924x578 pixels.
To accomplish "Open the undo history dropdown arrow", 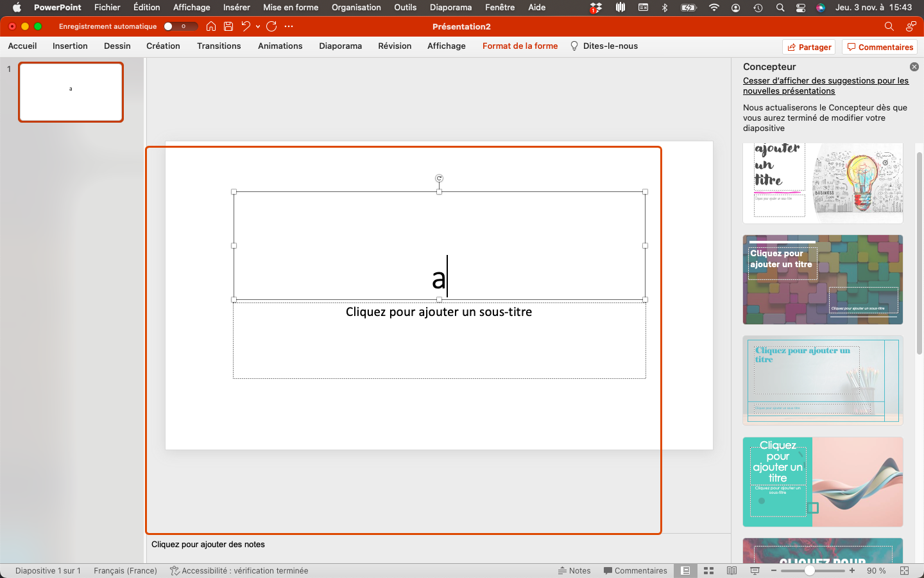I will coord(258,26).
